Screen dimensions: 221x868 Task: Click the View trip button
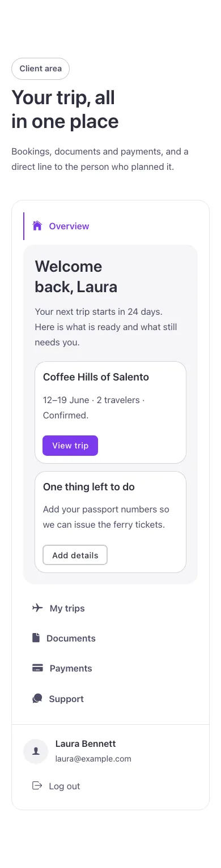click(70, 446)
